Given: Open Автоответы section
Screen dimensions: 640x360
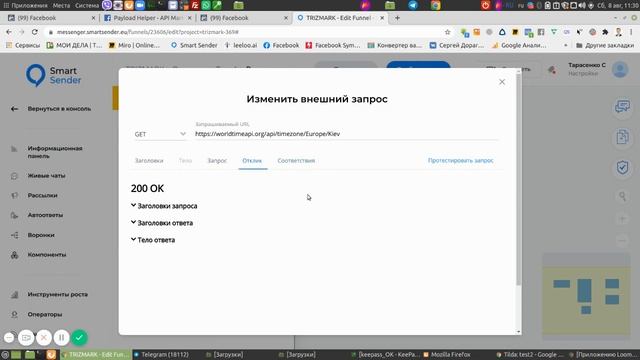Looking at the screenshot, I should pos(45,215).
